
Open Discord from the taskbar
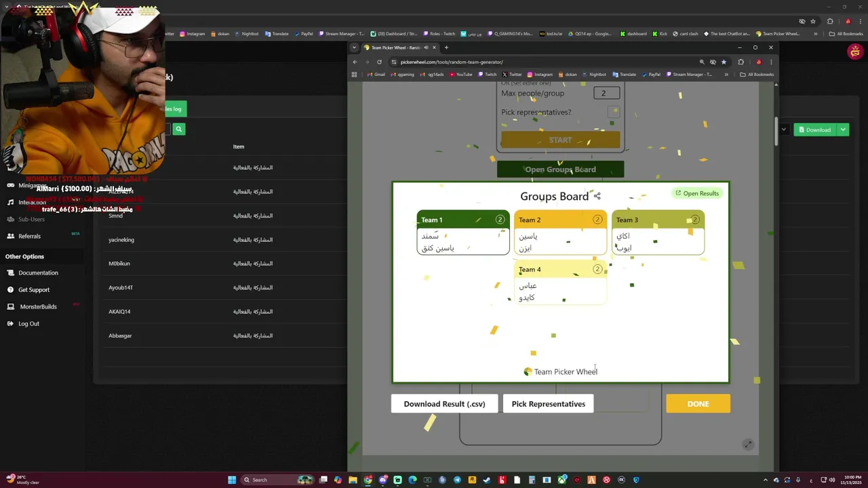coord(382,480)
